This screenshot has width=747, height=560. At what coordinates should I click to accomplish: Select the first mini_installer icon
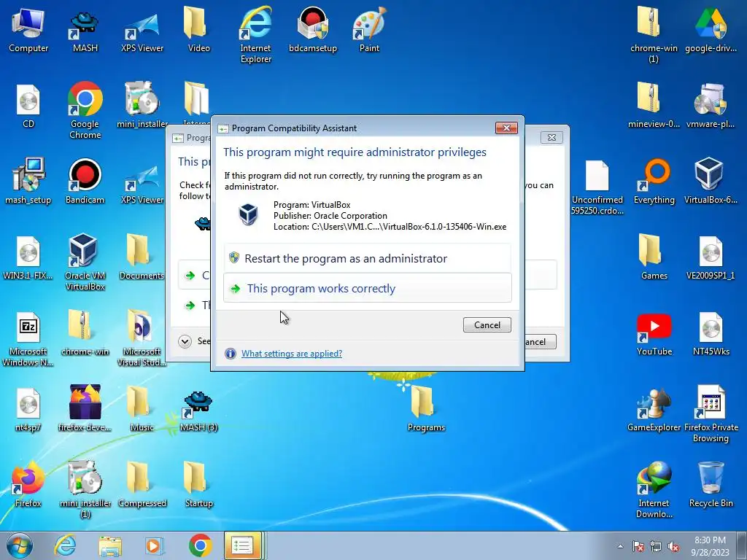[x=142, y=105]
